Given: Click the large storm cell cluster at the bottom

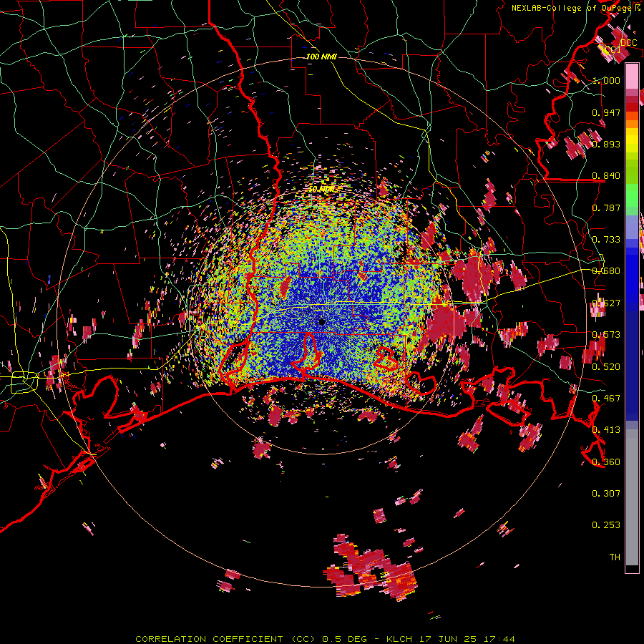Looking at the screenshot, I should coord(370,569).
